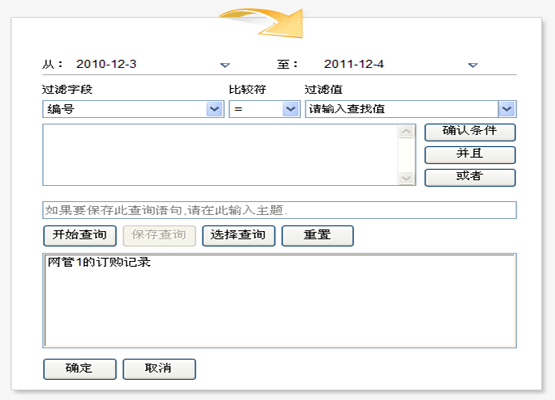Expand the 比较符 = combo box

click(291, 109)
